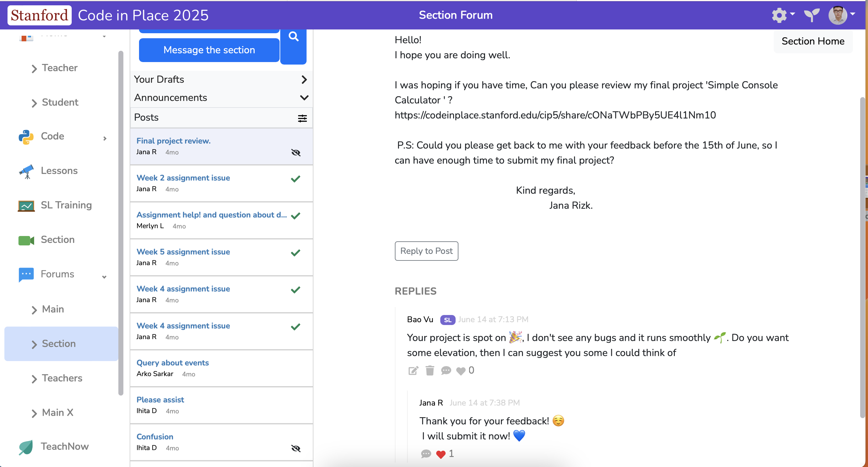Open the Query about events post
The height and width of the screenshot is (467, 868).
coord(173,362)
